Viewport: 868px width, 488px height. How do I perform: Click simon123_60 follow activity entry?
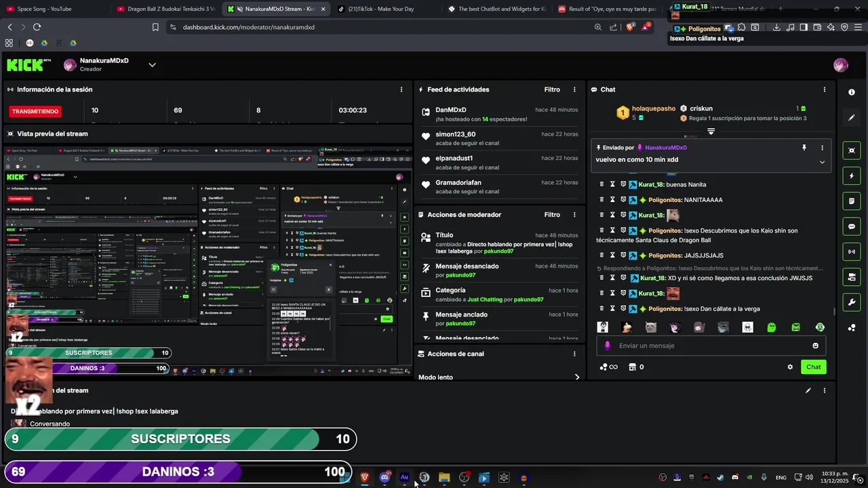tap(500, 138)
